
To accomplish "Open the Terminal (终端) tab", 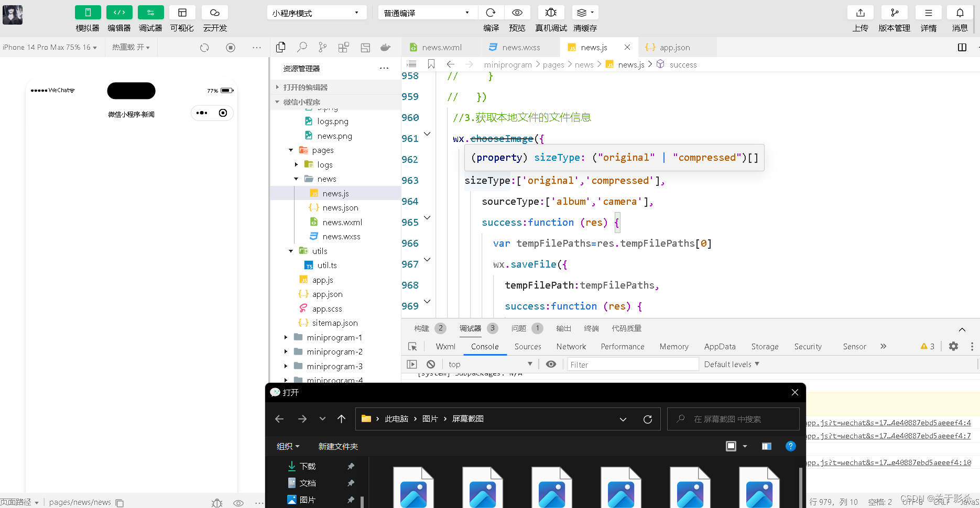I will [591, 328].
